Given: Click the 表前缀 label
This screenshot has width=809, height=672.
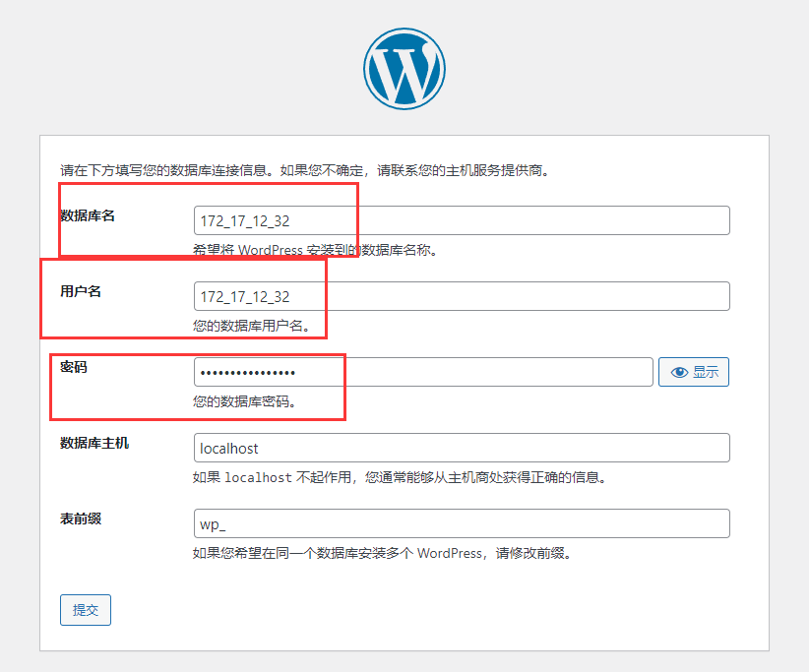Looking at the screenshot, I should (81, 519).
